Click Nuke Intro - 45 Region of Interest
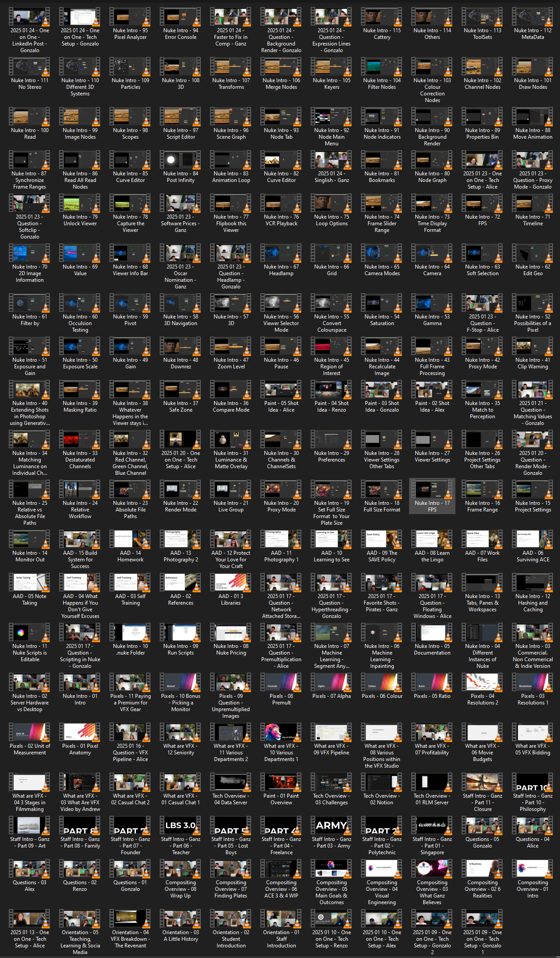This screenshot has height=958, width=560. 331,346
